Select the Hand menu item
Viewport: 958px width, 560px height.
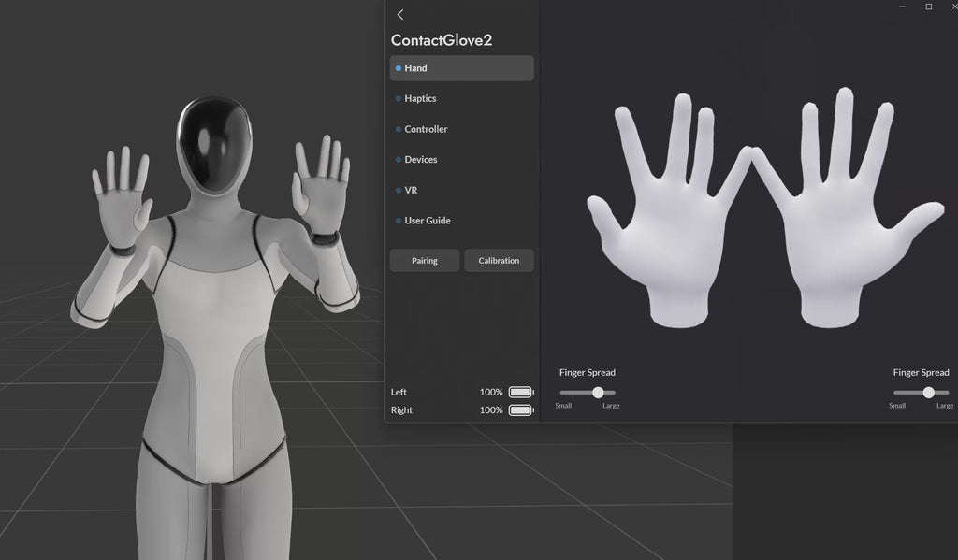pyautogui.click(x=461, y=68)
